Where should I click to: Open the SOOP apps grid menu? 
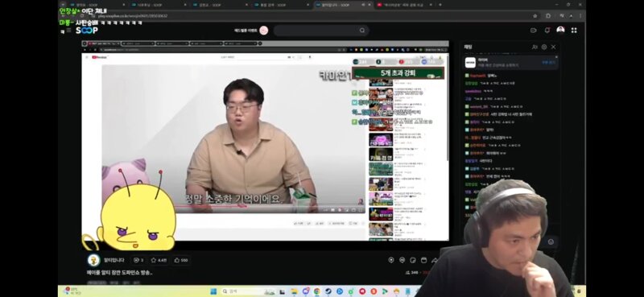point(574,30)
